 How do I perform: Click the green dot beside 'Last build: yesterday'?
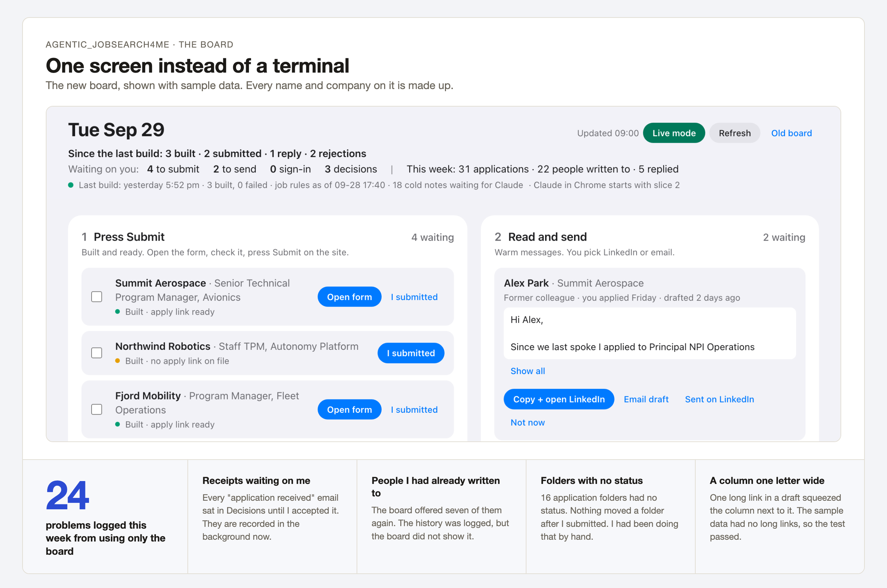tap(70, 185)
